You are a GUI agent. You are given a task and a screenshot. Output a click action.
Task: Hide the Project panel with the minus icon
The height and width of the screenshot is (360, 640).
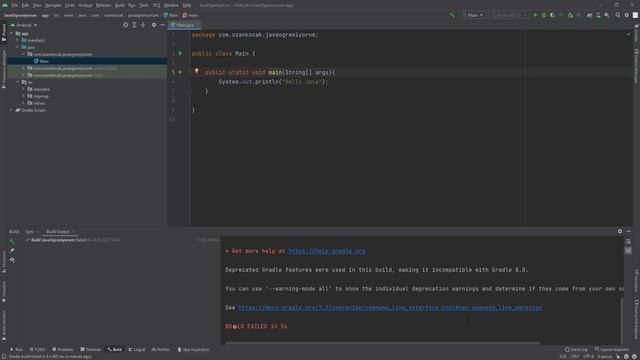pyautogui.click(x=162, y=25)
